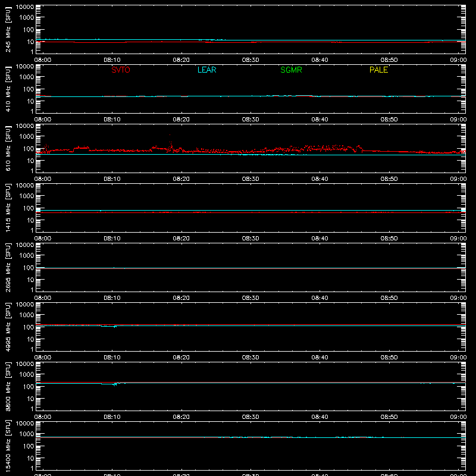Click the 100 tick on 610 MHz axis

(29, 149)
